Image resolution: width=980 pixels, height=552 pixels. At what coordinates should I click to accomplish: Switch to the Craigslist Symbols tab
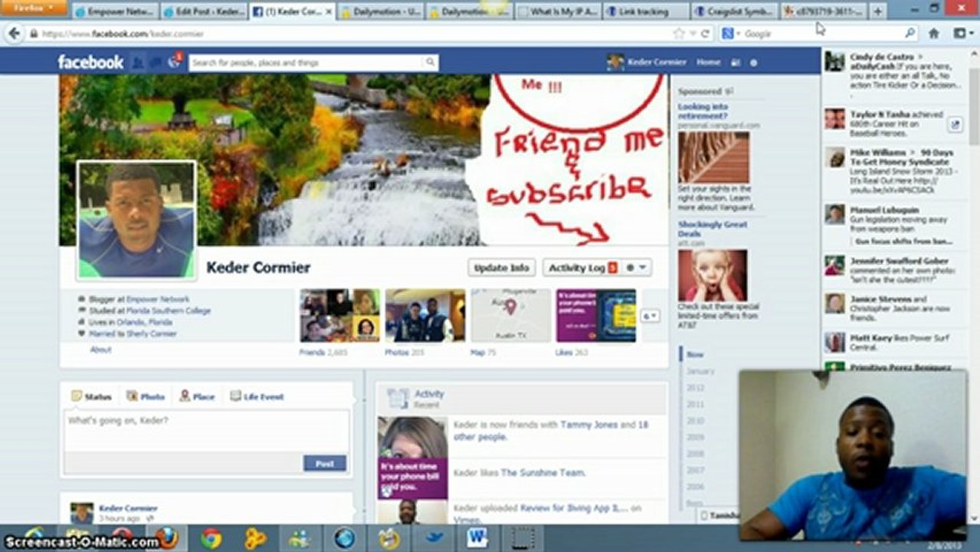734,11
